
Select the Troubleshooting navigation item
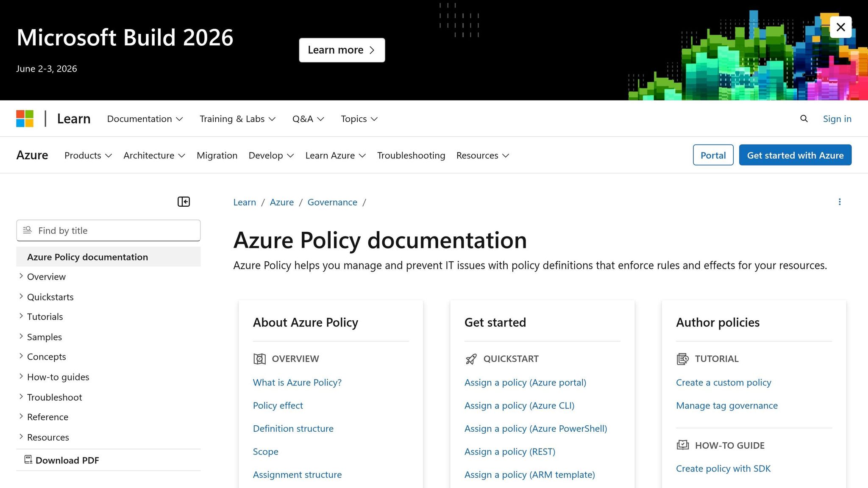[411, 155]
